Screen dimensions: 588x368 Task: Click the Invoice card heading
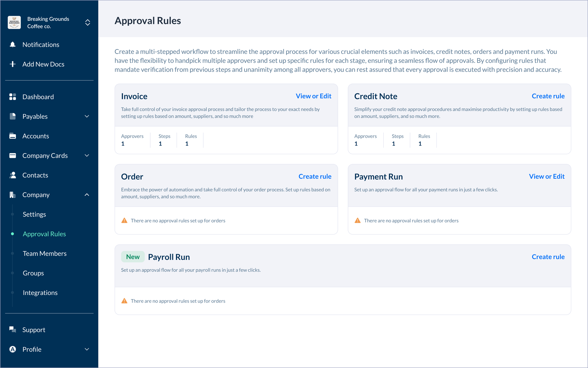(x=134, y=96)
